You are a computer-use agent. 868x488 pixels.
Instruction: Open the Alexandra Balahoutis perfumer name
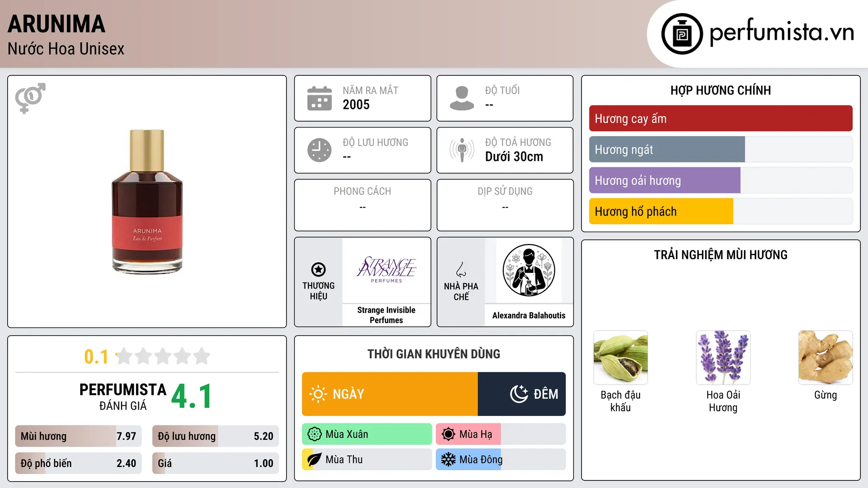click(529, 315)
